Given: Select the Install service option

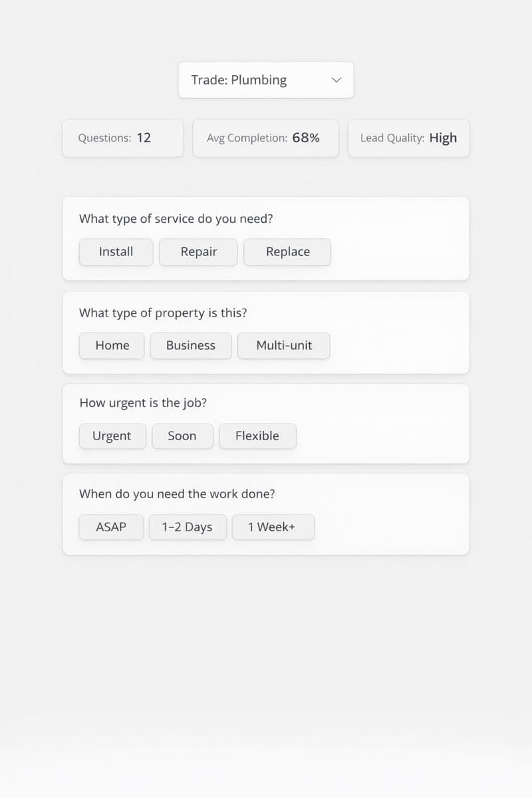Looking at the screenshot, I should [x=116, y=252].
